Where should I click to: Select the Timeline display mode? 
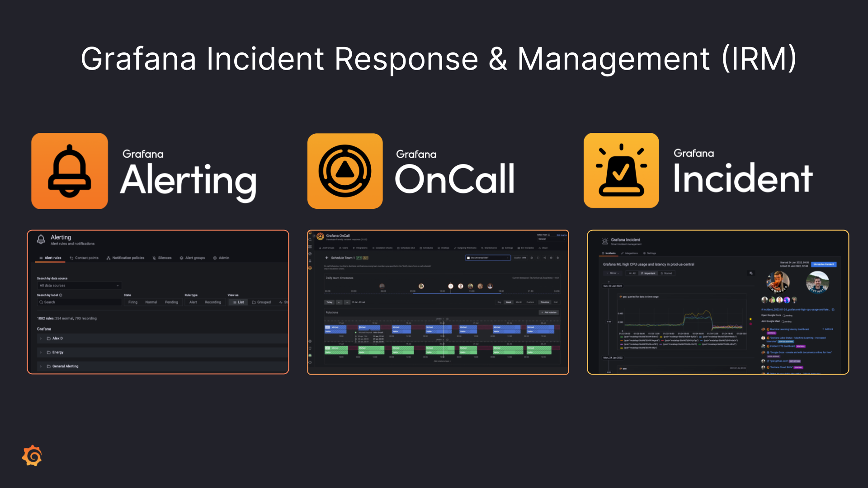click(x=545, y=302)
